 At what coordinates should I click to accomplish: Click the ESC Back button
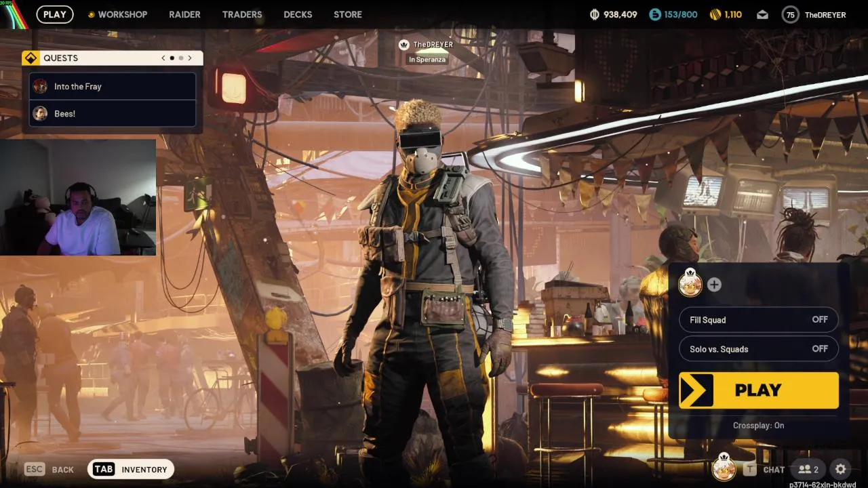pyautogui.click(x=50, y=469)
